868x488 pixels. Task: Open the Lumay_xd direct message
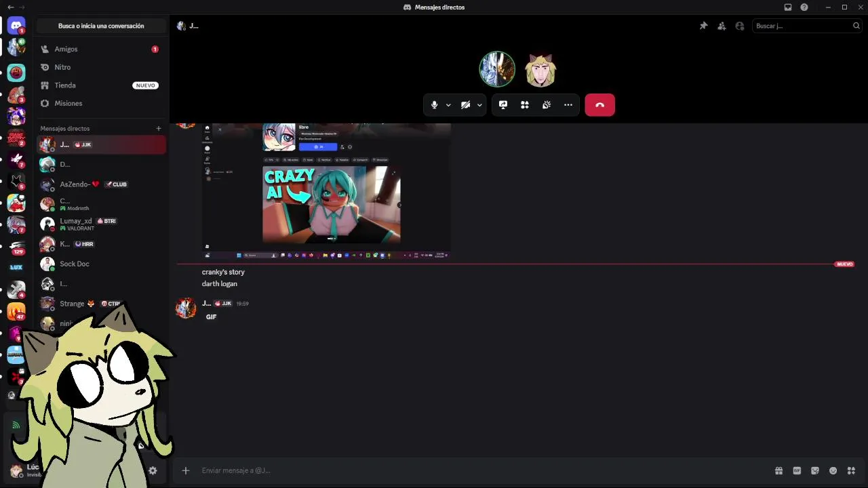[x=100, y=224]
